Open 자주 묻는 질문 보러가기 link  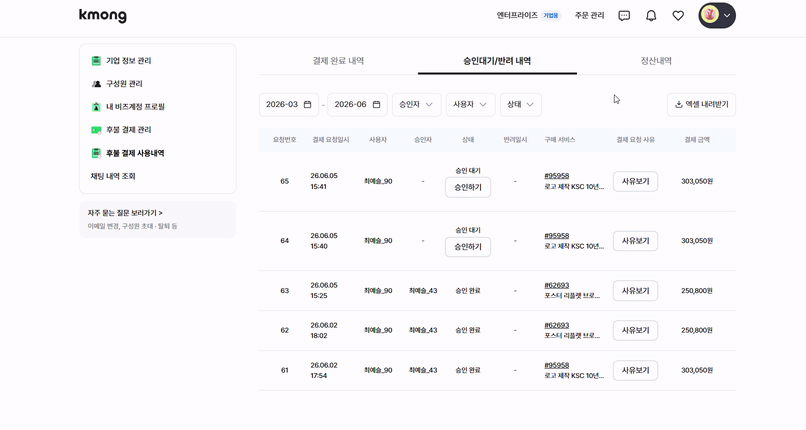[125, 213]
